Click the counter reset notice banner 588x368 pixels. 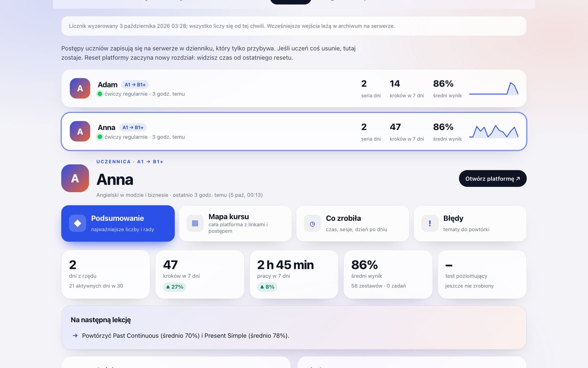[294, 26]
